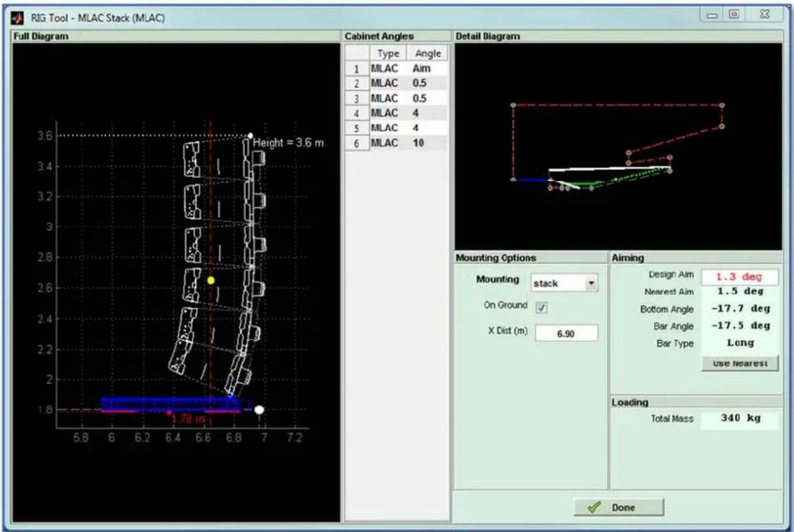Screen dimensions: 794x532
Task: Click the angle cell 4 in row 4
Action: [x=427, y=114]
